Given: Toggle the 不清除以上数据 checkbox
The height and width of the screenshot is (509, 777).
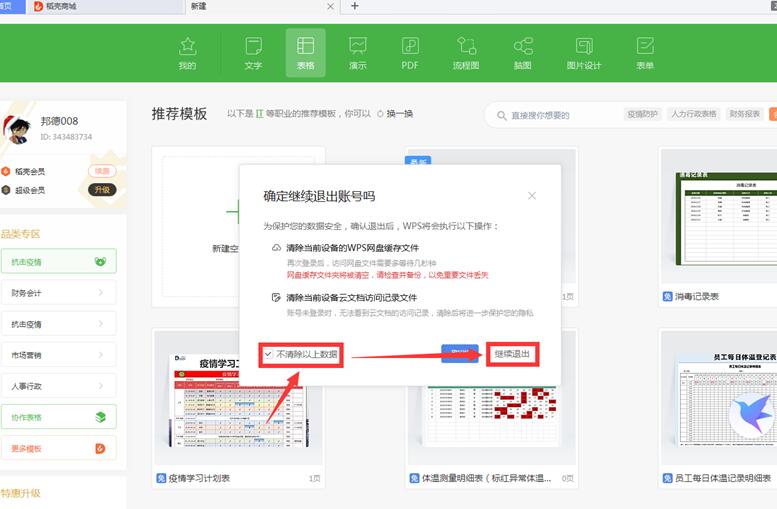Looking at the screenshot, I should click(268, 354).
